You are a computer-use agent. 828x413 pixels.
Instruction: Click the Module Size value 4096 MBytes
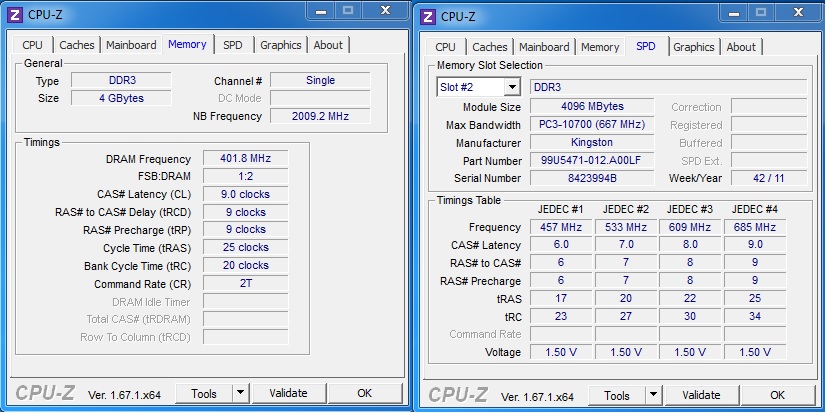coord(592,106)
